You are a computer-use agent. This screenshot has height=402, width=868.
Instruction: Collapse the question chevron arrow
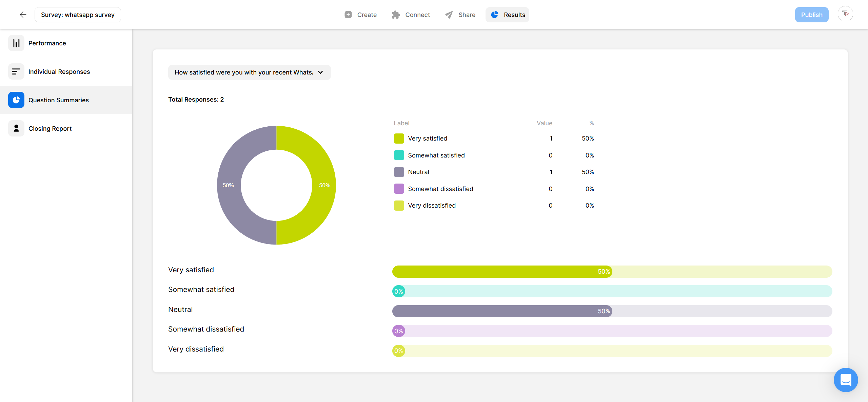320,72
